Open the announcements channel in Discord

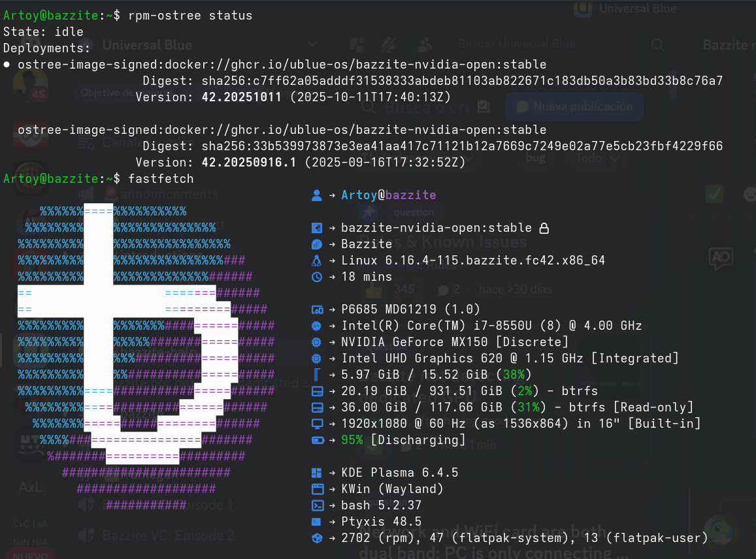click(x=169, y=195)
